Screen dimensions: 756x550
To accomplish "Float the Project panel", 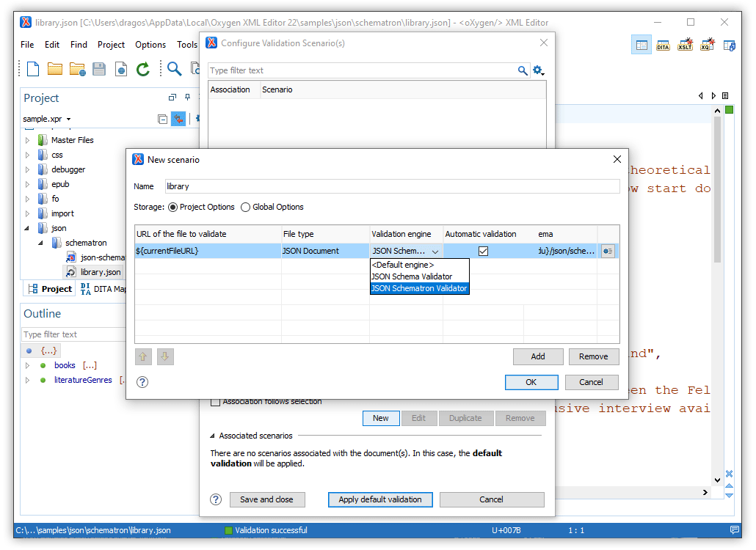I will click(172, 98).
